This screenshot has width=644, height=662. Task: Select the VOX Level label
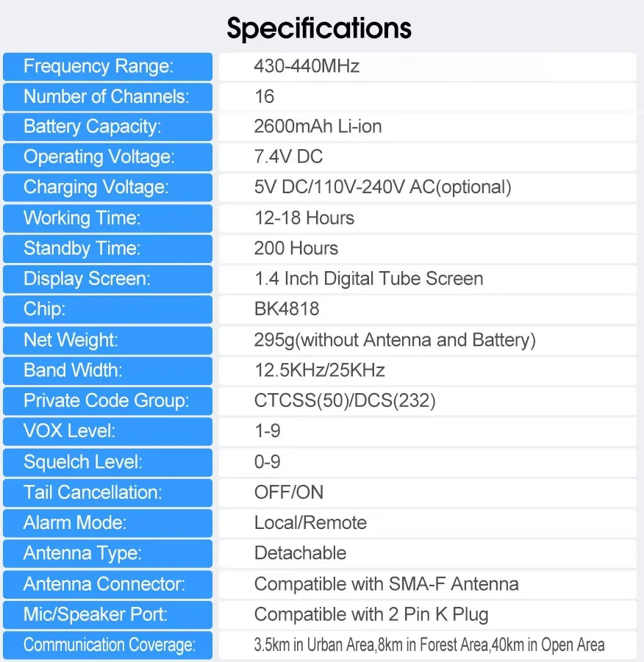pos(108,431)
